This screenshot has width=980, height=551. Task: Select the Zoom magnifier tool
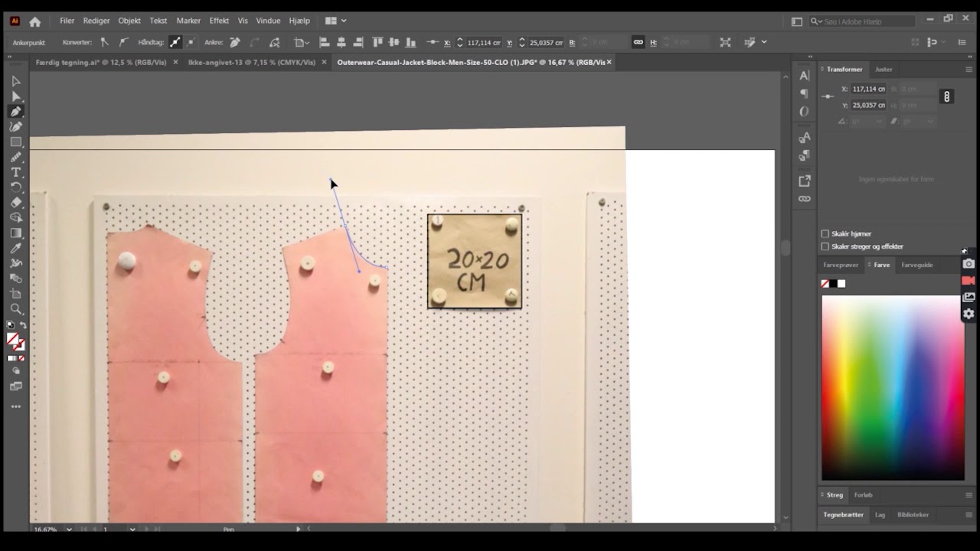(15, 309)
